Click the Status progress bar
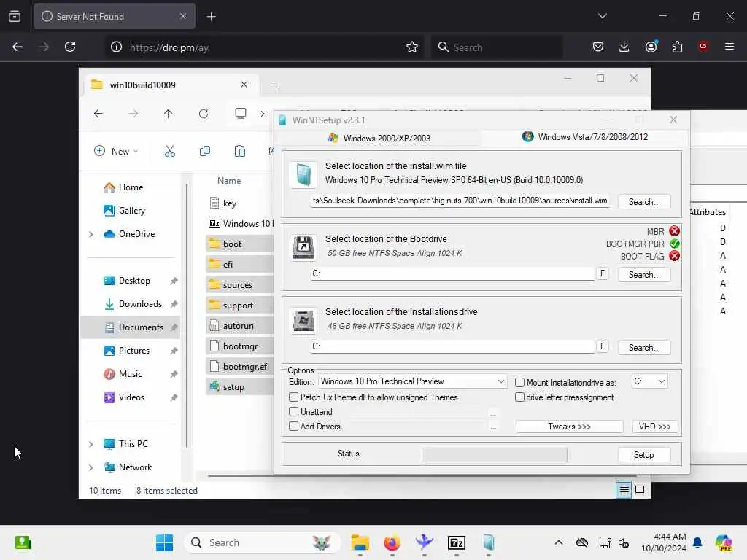747x560 pixels. pos(494,455)
